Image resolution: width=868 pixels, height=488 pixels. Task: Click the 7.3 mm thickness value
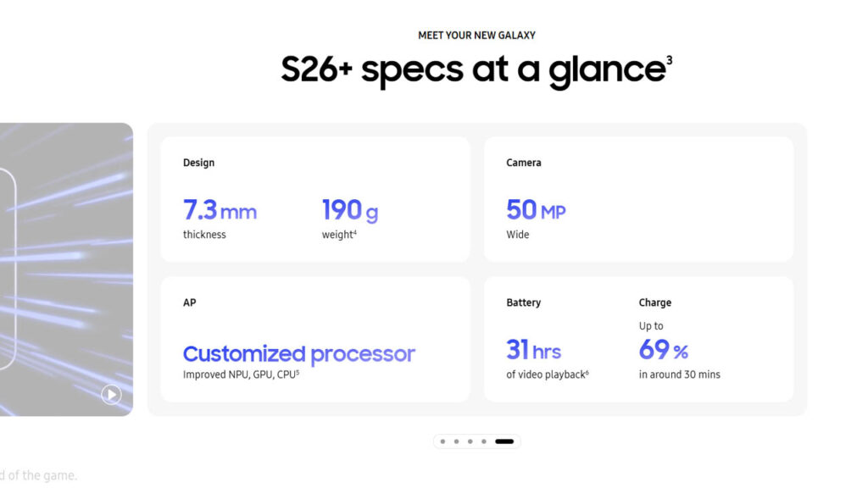[220, 210]
